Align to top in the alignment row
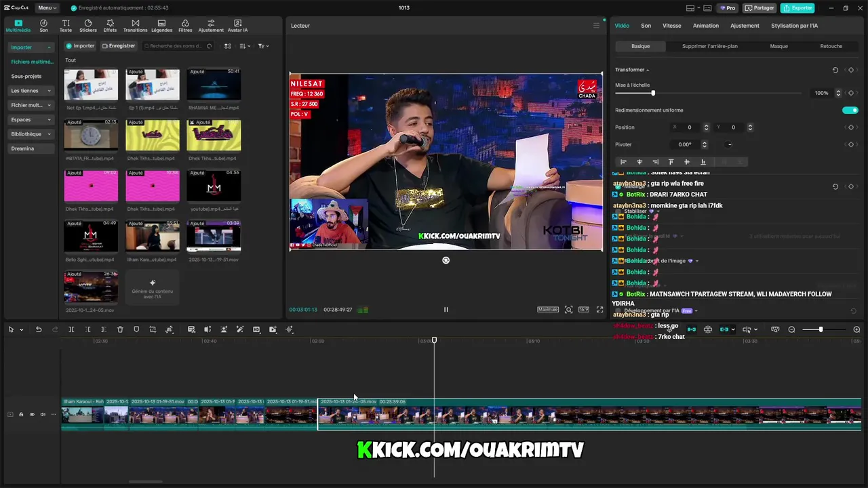This screenshot has height=488, width=868. click(671, 162)
